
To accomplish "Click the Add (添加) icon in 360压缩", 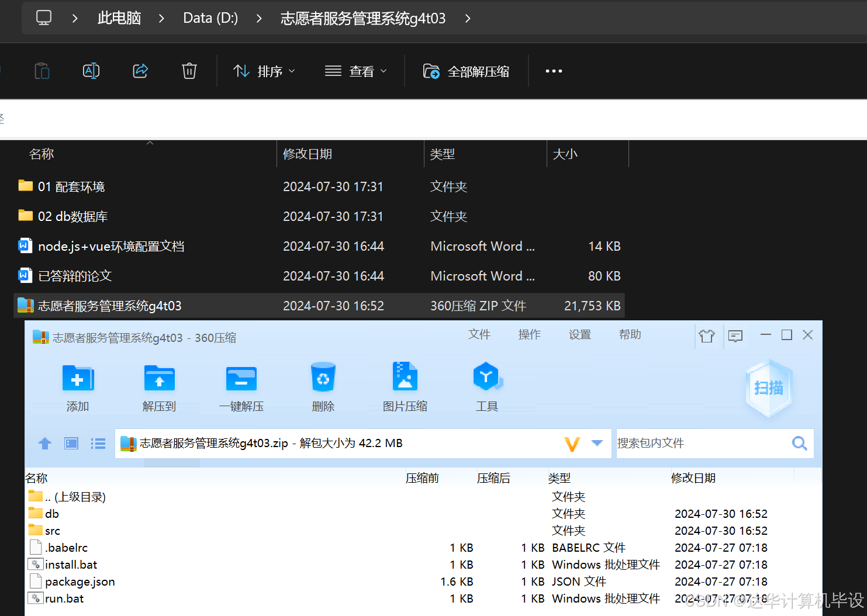I will (78, 379).
